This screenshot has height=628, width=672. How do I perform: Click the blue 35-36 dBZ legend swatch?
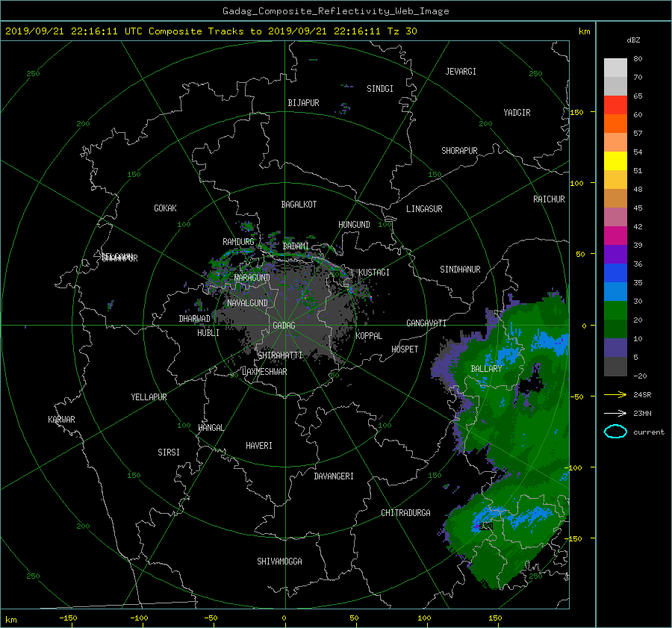tap(615, 273)
